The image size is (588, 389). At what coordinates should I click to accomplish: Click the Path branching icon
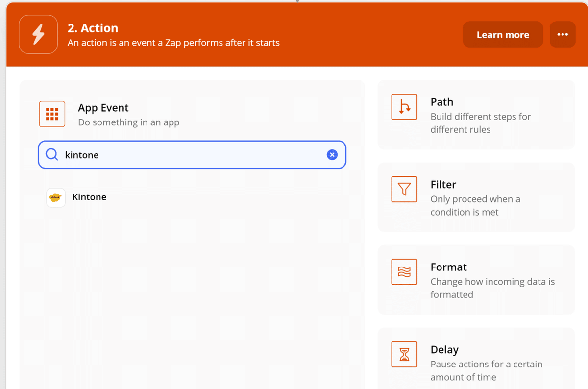click(404, 107)
